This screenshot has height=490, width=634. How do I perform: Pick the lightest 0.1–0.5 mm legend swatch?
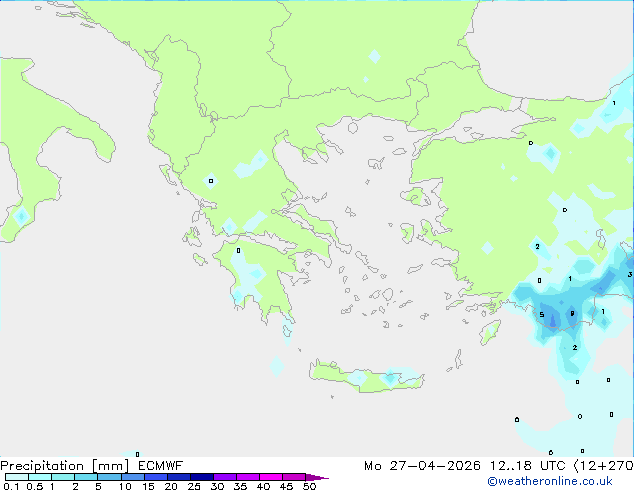[x=17, y=477]
